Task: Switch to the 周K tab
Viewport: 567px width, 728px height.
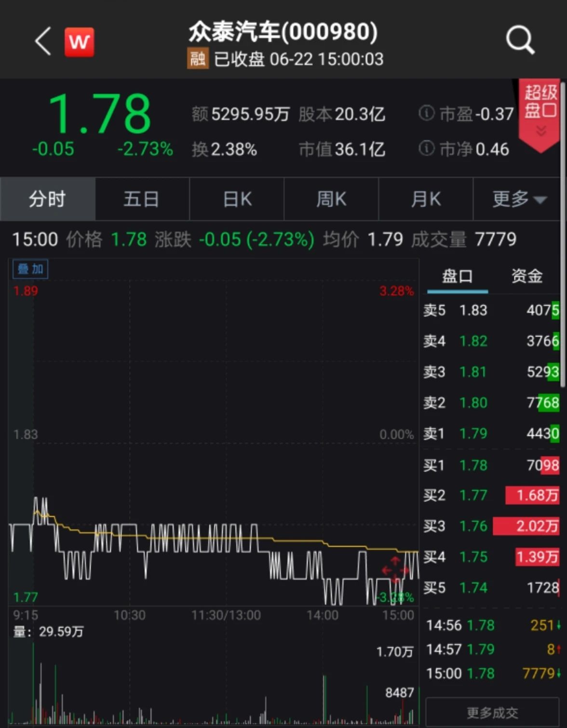Action: 331,199
